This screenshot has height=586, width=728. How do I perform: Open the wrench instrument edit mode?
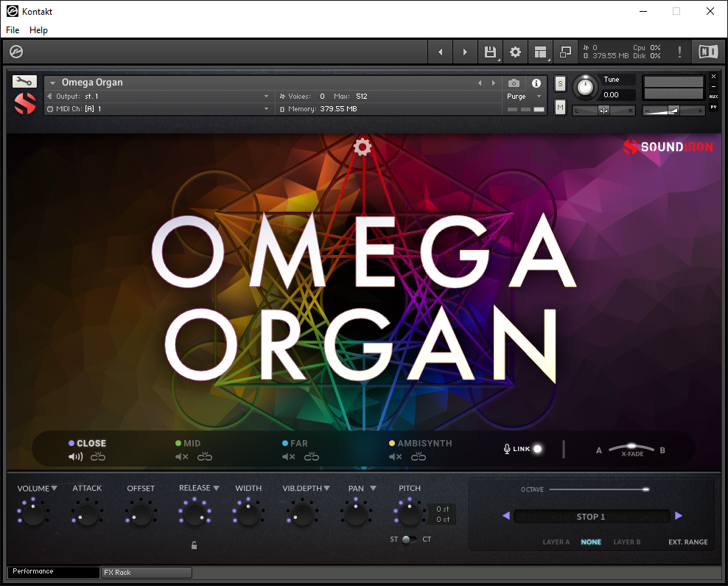tap(24, 82)
